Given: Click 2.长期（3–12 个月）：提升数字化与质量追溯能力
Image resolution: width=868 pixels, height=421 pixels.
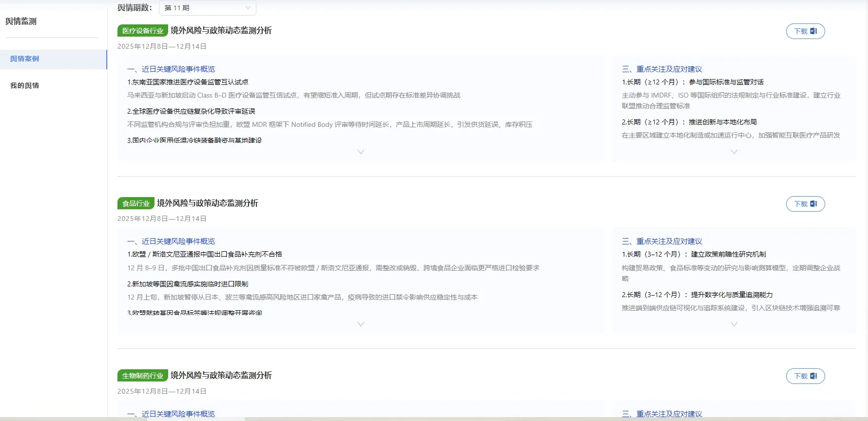Looking at the screenshot, I should (697, 295).
